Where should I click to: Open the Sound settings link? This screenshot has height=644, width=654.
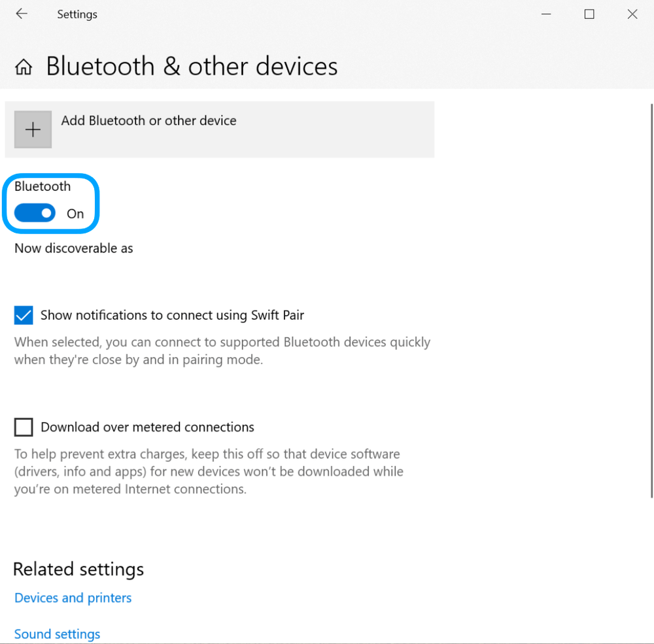[x=57, y=634]
